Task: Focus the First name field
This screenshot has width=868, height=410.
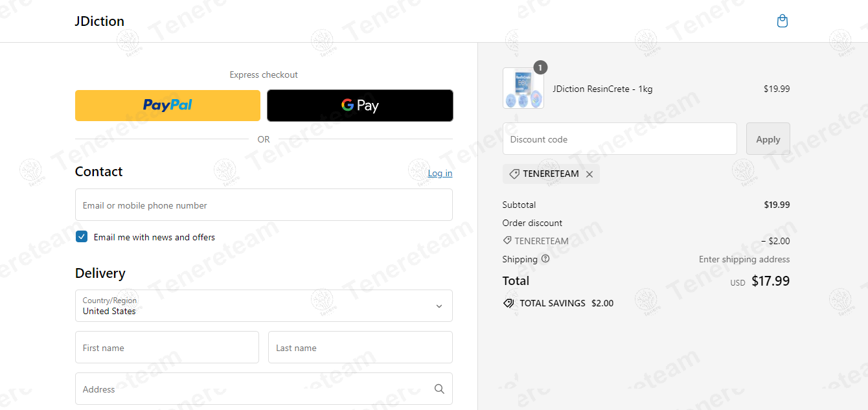Action: 167,347
